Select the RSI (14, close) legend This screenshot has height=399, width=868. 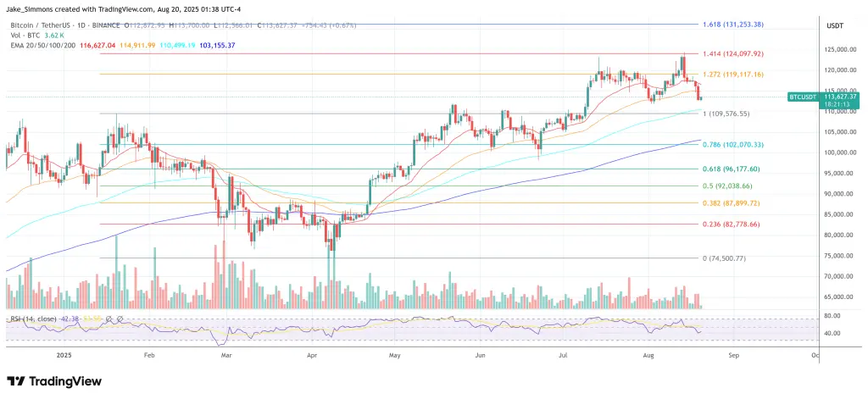[x=34, y=319]
